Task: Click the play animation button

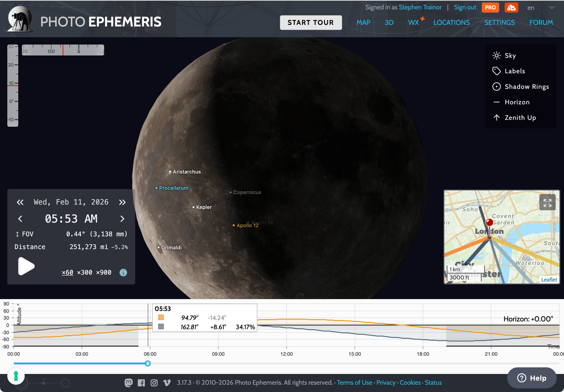Action: (x=26, y=266)
